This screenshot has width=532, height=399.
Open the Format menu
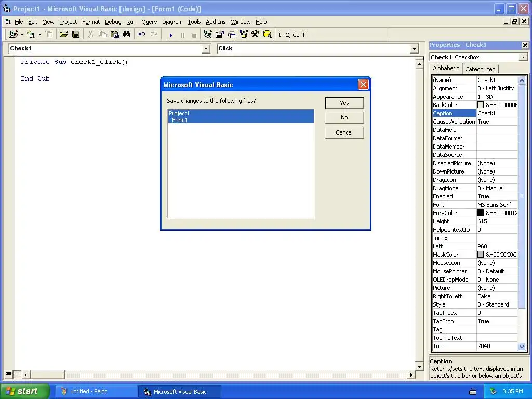[91, 22]
